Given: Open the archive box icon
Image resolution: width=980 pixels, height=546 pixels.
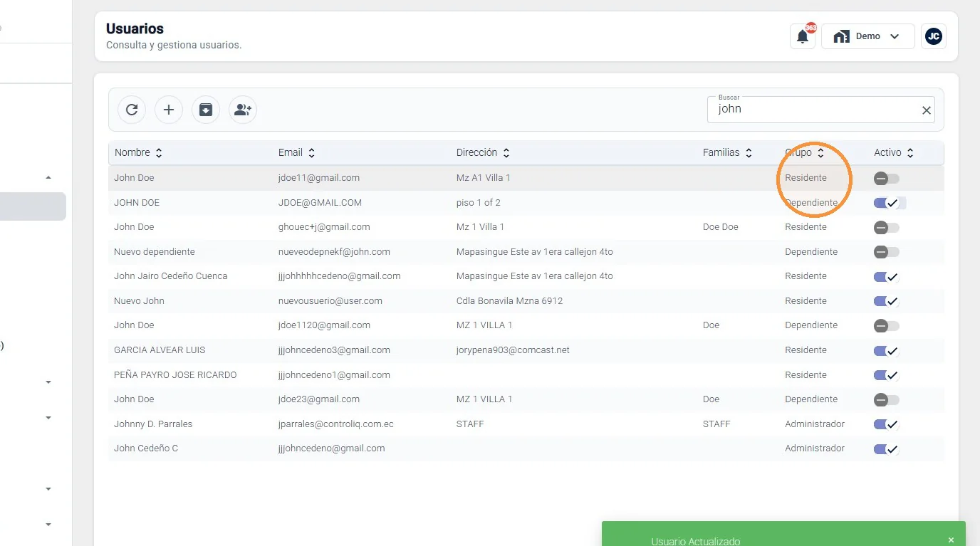Looking at the screenshot, I should click(x=206, y=110).
